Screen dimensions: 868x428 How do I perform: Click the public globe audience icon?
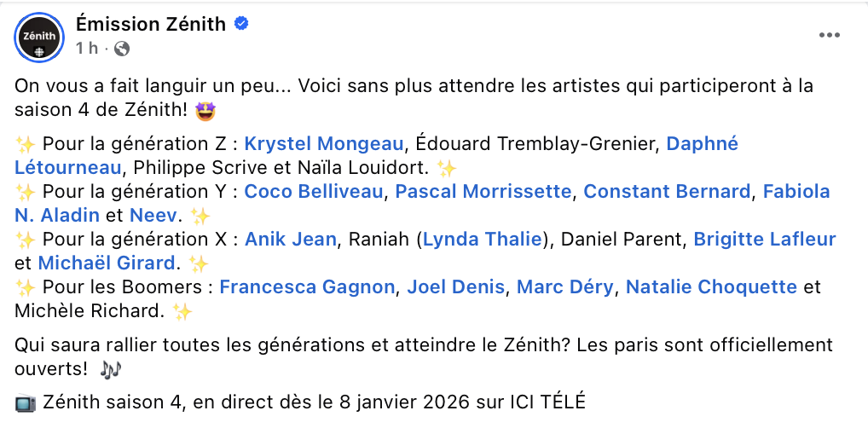[122, 49]
